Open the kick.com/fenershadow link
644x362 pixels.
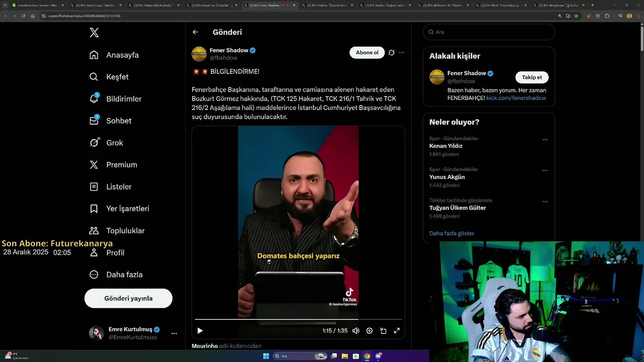tap(516, 98)
